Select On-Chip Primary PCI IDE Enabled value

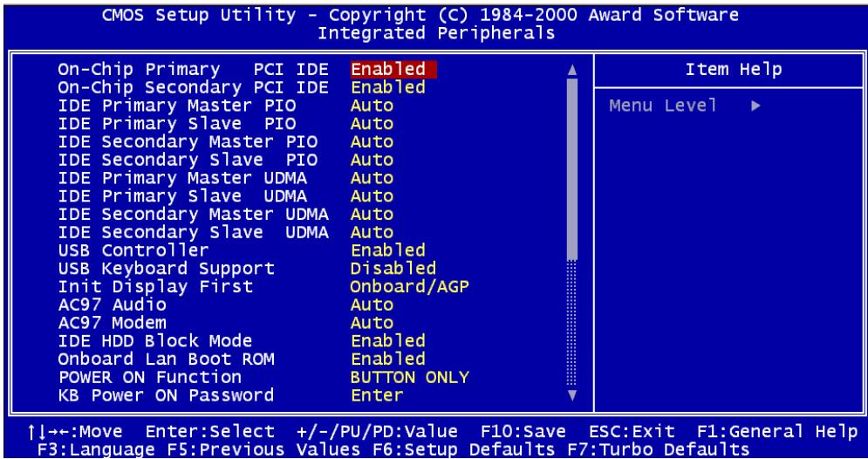click(x=393, y=69)
